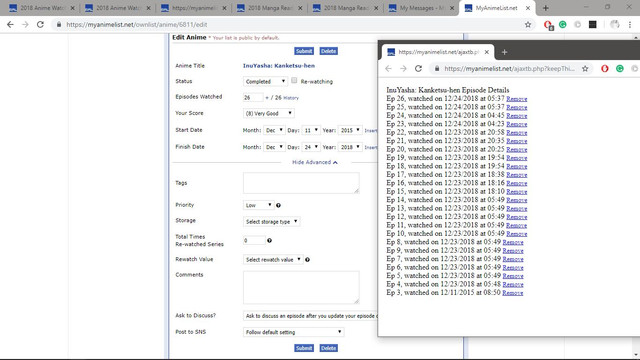Viewport: 640px width, 360px height.
Task: View site info lock icon in main address bar
Action: (59, 24)
